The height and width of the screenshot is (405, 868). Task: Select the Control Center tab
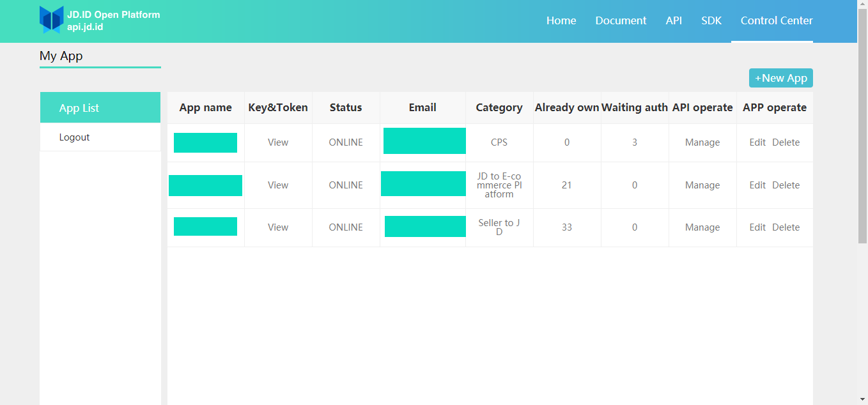(x=777, y=20)
